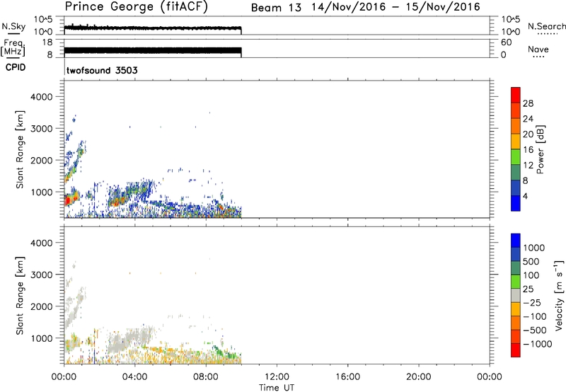
Task: Click the "18" frequency axis label
Action: coord(47,42)
